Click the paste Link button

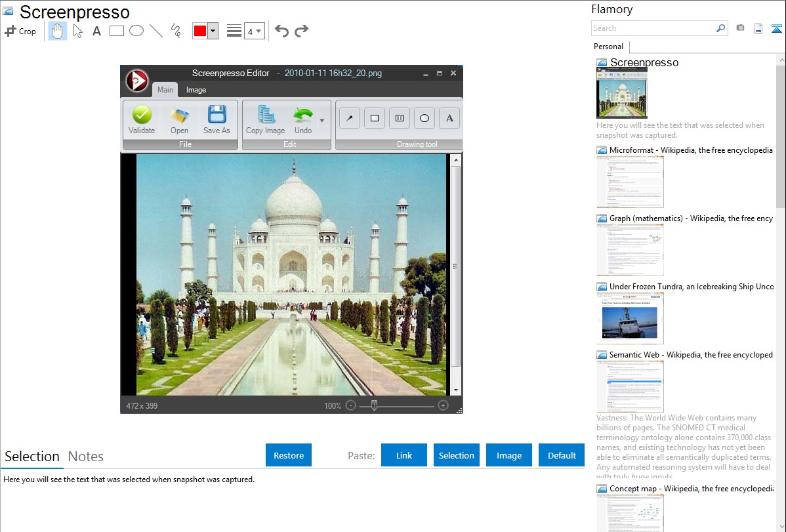pyautogui.click(x=404, y=455)
